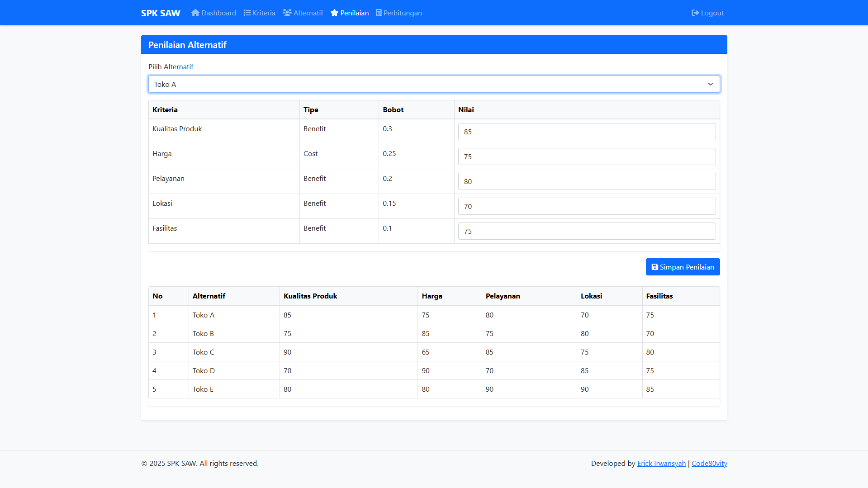The image size is (868, 488).
Task: Click Toko C's Harga value 65
Action: (x=426, y=352)
